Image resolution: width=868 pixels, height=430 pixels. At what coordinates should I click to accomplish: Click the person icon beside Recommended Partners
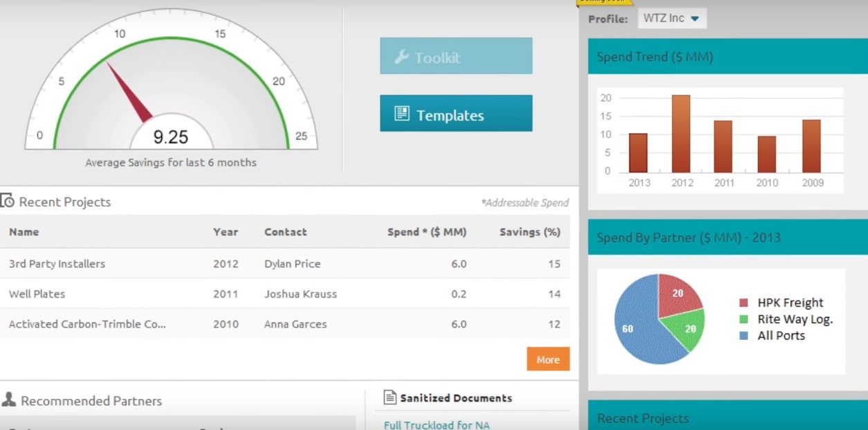pyautogui.click(x=8, y=400)
